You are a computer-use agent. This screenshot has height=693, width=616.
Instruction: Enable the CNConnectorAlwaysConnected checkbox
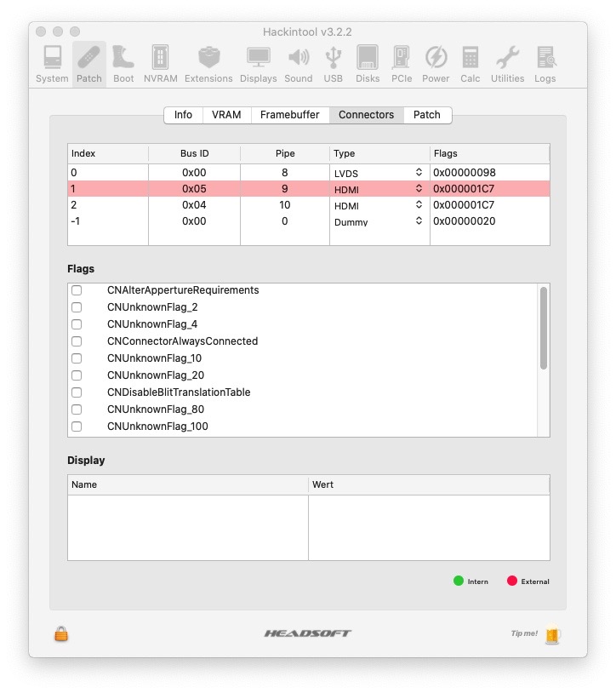(x=77, y=341)
